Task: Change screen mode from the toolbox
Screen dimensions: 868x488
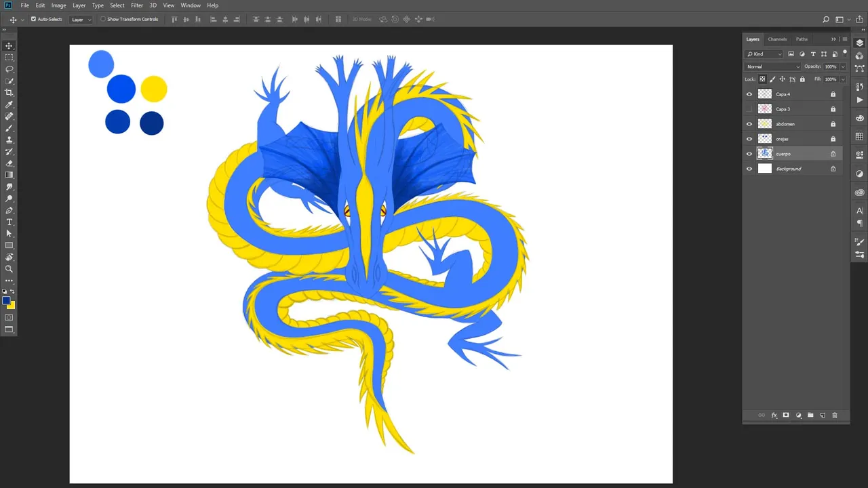Action: pyautogui.click(x=9, y=330)
